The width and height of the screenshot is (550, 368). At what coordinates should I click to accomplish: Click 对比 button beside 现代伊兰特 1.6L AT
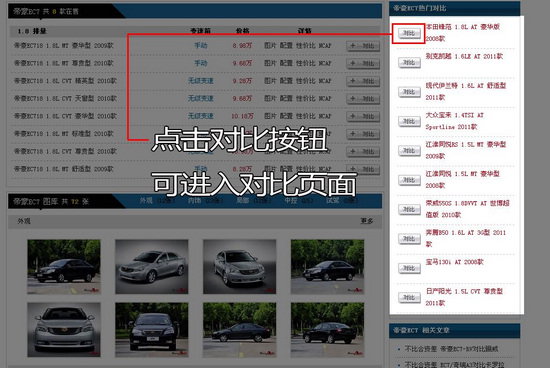(409, 92)
